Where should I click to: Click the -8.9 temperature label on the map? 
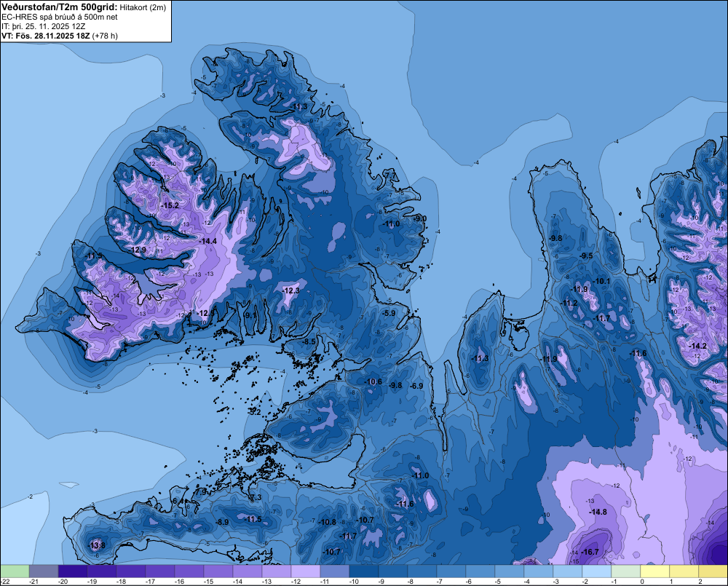tap(222, 522)
